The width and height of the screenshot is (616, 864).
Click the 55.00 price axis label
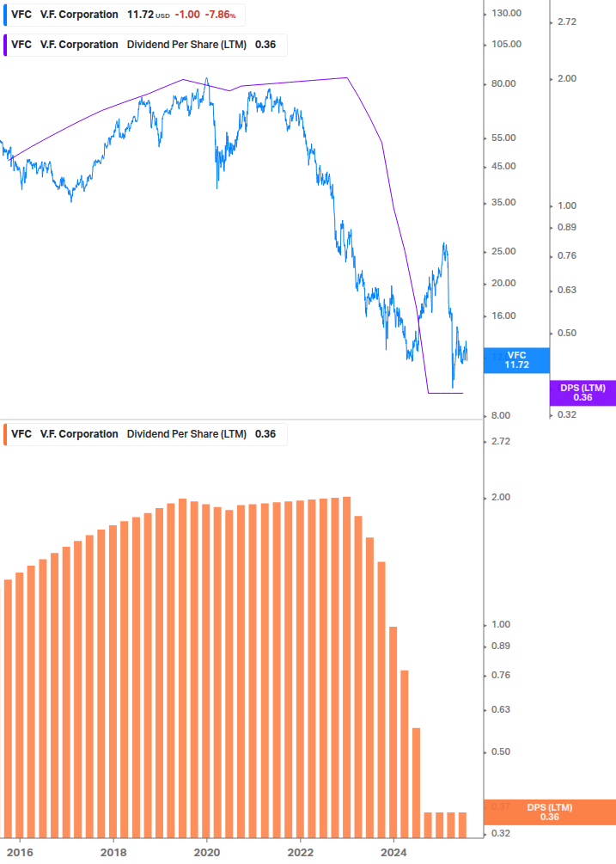503,138
